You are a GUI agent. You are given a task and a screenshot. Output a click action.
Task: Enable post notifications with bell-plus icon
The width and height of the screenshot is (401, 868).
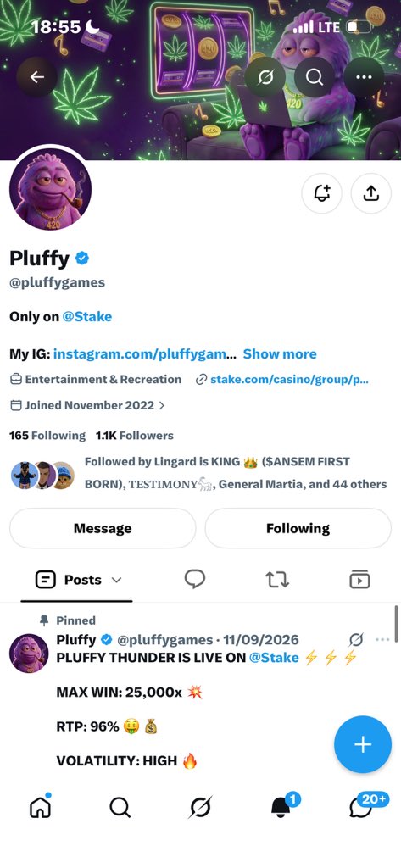pyautogui.click(x=322, y=193)
